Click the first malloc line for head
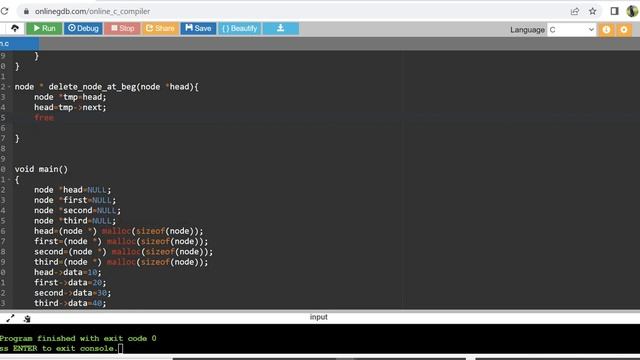The height and width of the screenshot is (360, 640). pos(118,231)
